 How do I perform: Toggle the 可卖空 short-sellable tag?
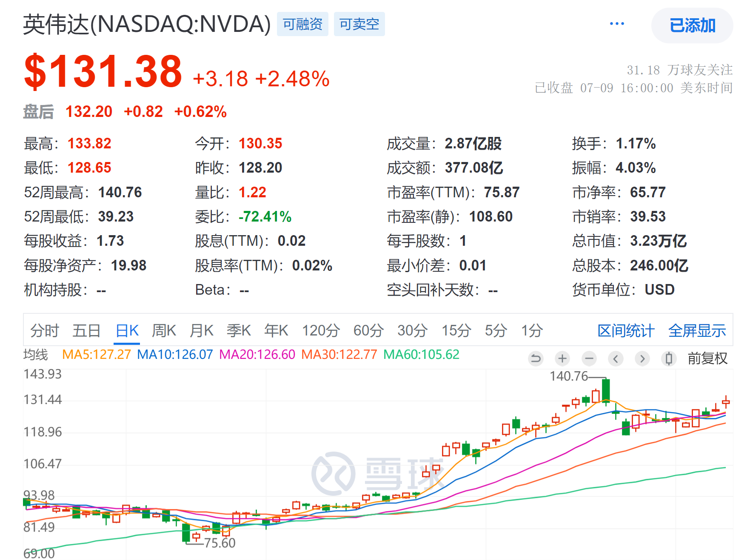point(359,24)
